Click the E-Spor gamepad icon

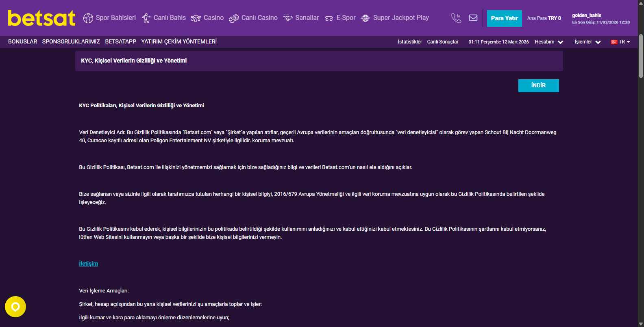tap(329, 18)
